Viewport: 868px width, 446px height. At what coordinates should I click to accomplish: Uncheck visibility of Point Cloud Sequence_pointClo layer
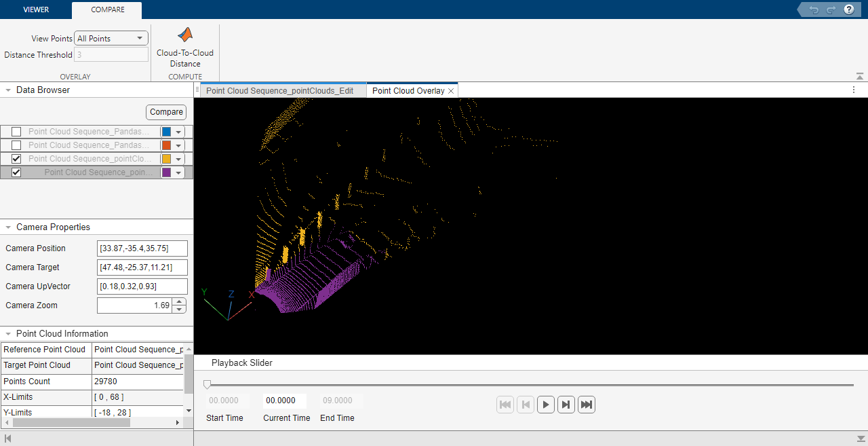pos(16,158)
